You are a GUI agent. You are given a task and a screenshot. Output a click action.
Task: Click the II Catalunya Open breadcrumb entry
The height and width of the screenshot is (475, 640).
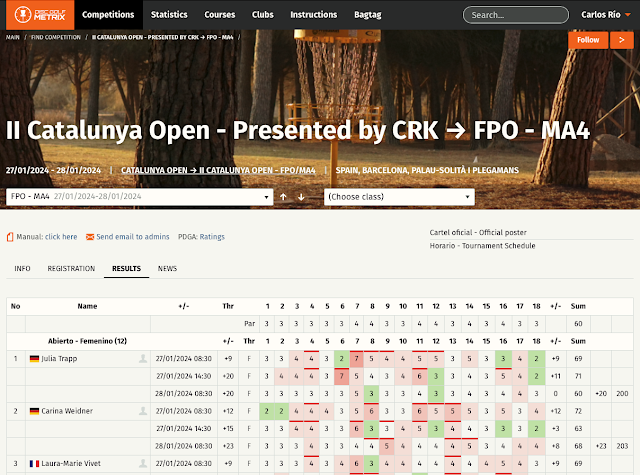point(162,37)
